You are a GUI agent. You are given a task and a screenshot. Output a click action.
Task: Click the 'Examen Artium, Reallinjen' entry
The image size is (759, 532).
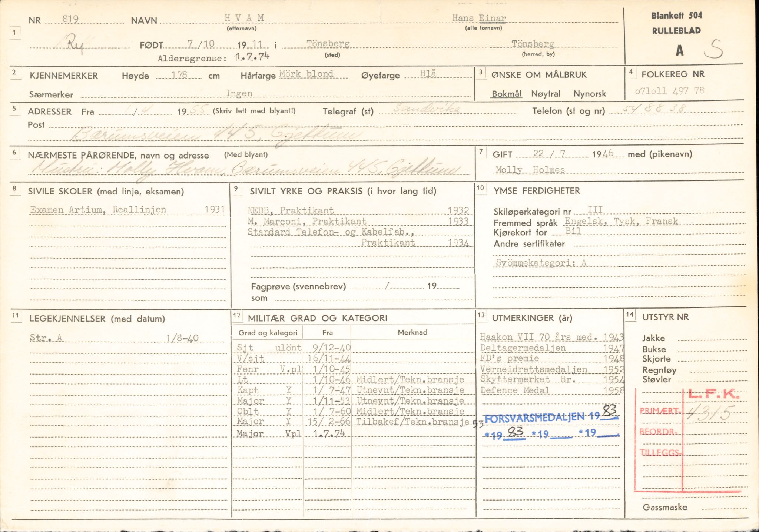tap(98, 210)
